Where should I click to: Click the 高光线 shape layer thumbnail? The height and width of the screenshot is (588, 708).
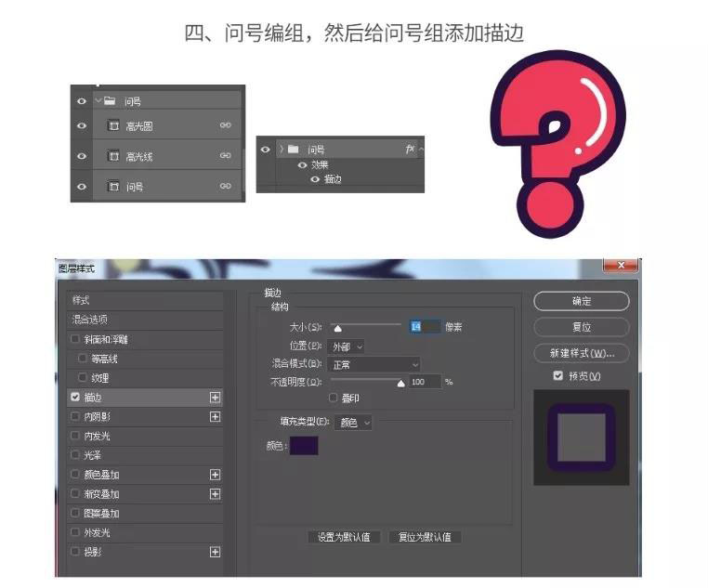[x=113, y=156]
